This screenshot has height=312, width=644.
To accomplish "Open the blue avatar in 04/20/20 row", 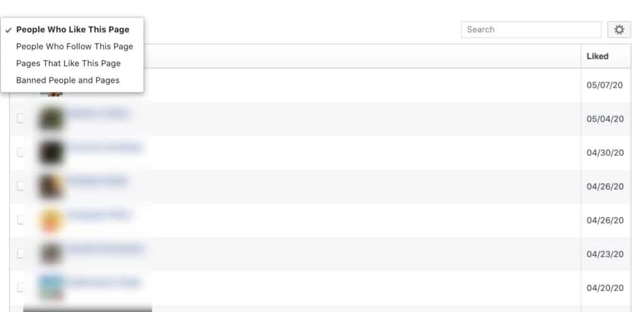I will pyautogui.click(x=51, y=287).
